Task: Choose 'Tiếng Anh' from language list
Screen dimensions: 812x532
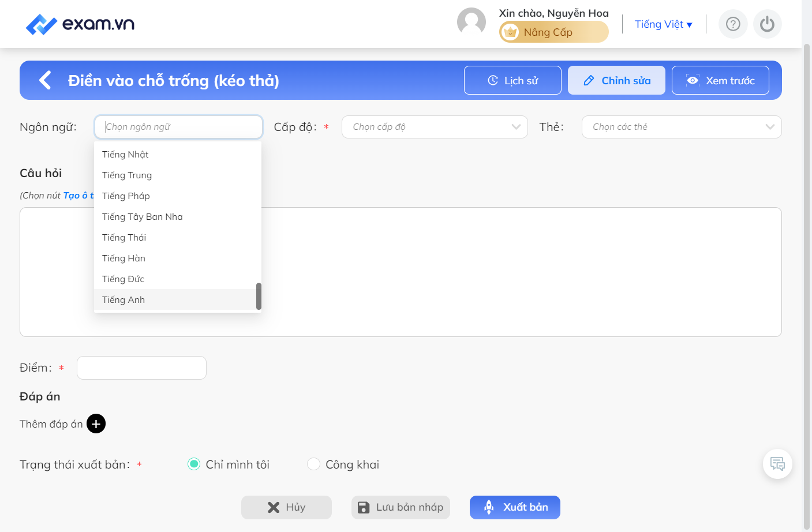Action: pos(178,300)
